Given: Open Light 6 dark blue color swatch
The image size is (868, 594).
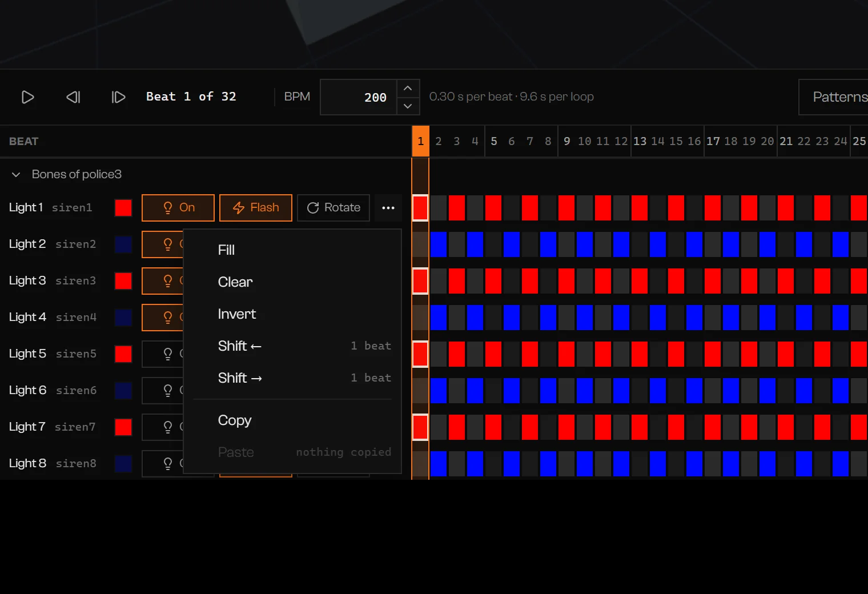Looking at the screenshot, I should pos(123,391).
